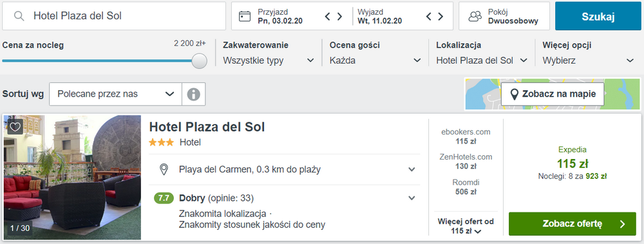The height and width of the screenshot is (244, 644).
Task: Click the map pin icon on the map button
Action: [x=514, y=95]
